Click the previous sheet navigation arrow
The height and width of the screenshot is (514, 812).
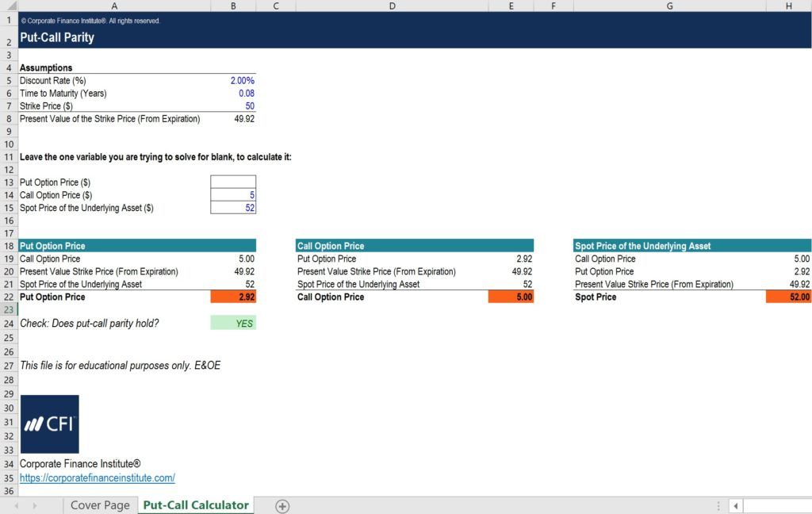pos(17,505)
